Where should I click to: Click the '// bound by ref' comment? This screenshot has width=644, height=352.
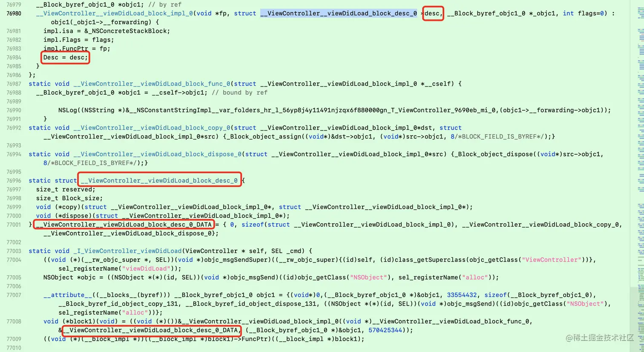pyautogui.click(x=239, y=92)
